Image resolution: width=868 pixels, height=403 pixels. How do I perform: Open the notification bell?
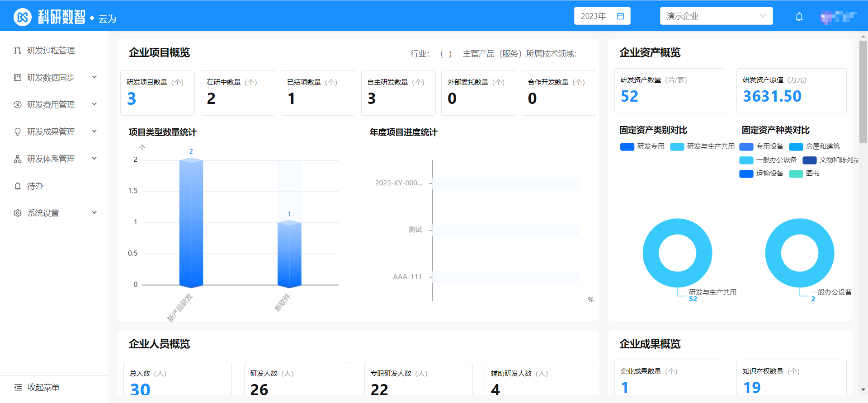tap(799, 17)
